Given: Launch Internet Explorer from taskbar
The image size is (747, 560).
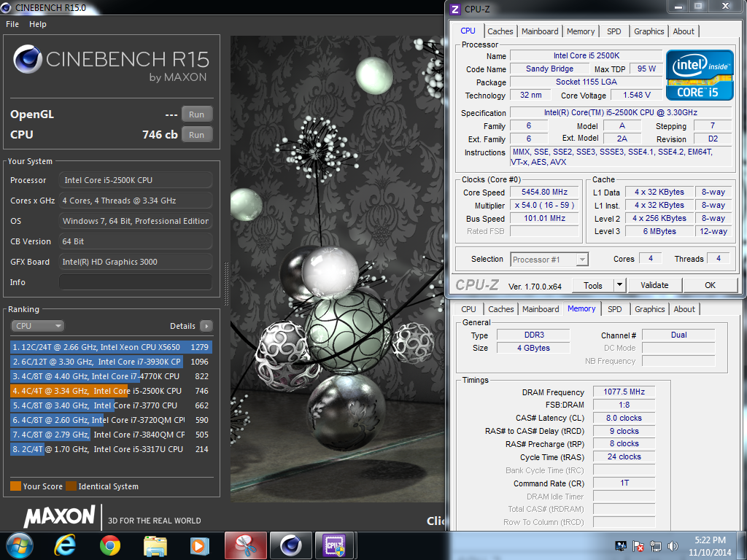Looking at the screenshot, I should (65, 545).
